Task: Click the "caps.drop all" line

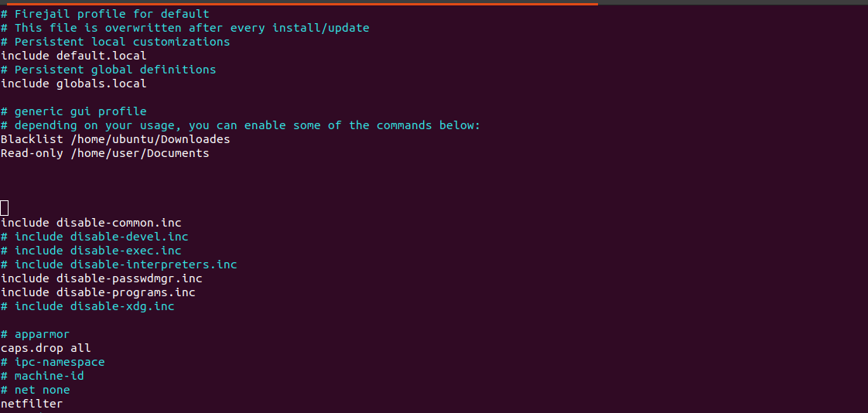Action: pyautogui.click(x=46, y=348)
